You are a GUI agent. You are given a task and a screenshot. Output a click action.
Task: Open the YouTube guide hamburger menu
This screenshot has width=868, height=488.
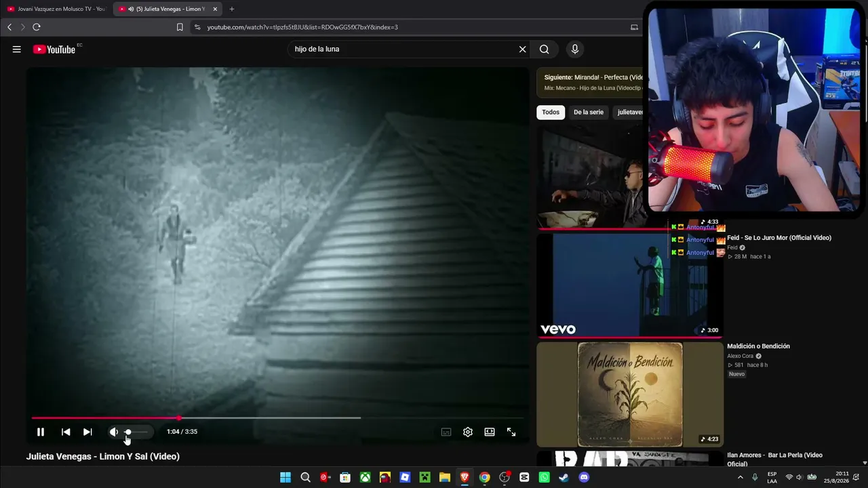pyautogui.click(x=17, y=49)
